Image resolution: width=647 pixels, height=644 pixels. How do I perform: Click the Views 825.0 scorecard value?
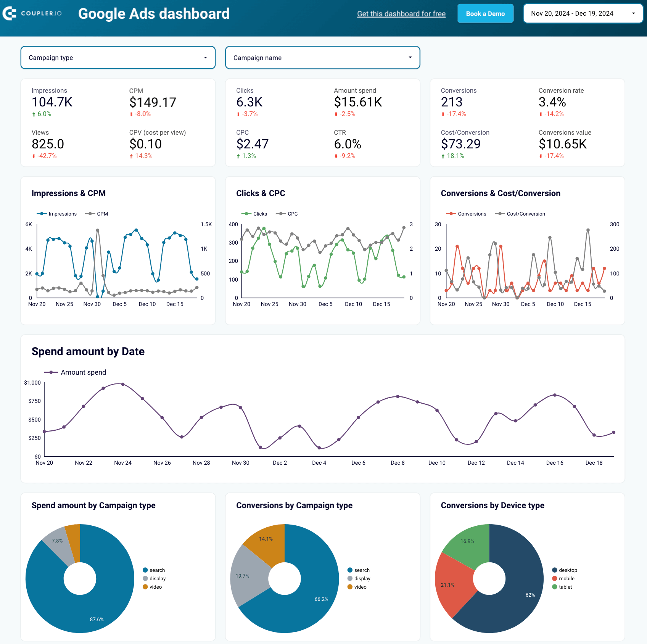48,144
